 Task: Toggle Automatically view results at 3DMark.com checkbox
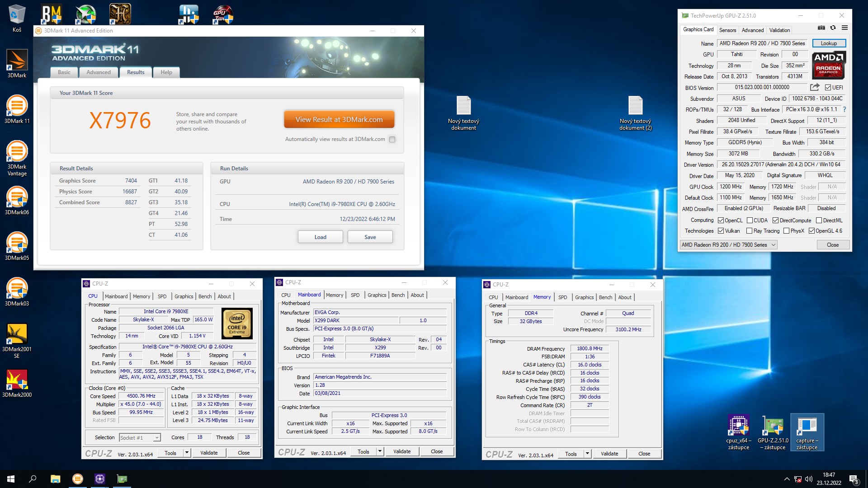click(392, 139)
